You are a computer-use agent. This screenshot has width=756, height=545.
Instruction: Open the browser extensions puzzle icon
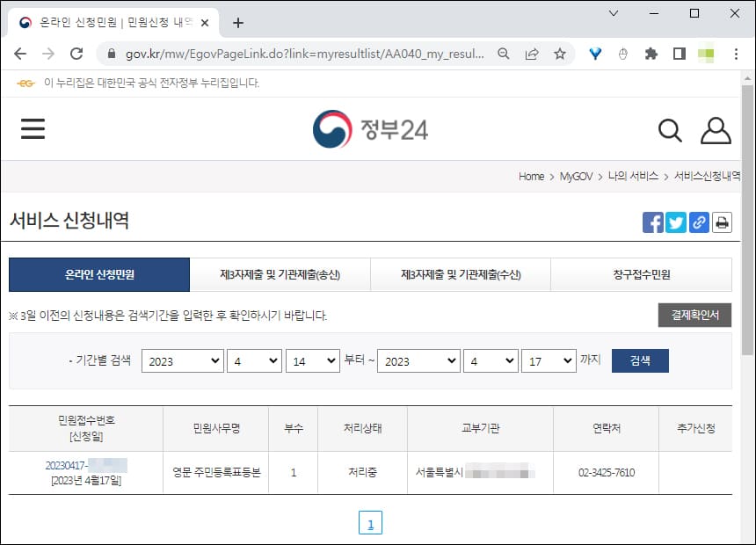tap(650, 53)
